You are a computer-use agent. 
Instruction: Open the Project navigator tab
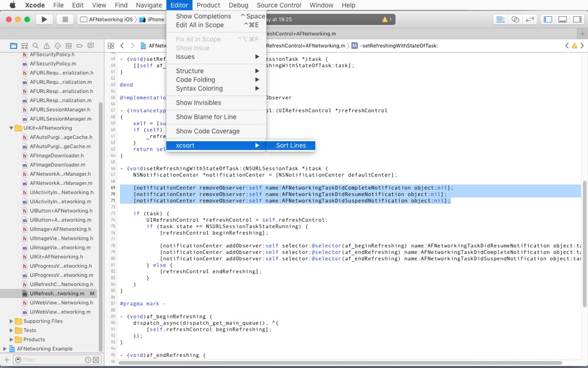14,46
